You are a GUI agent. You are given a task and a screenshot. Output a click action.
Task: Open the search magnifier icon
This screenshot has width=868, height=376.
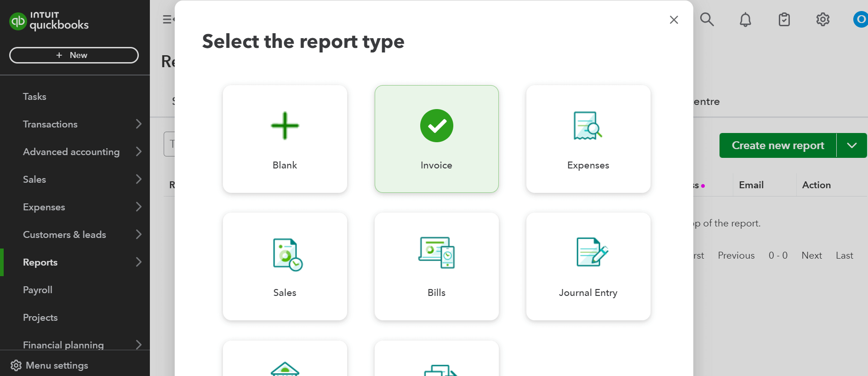tap(707, 20)
